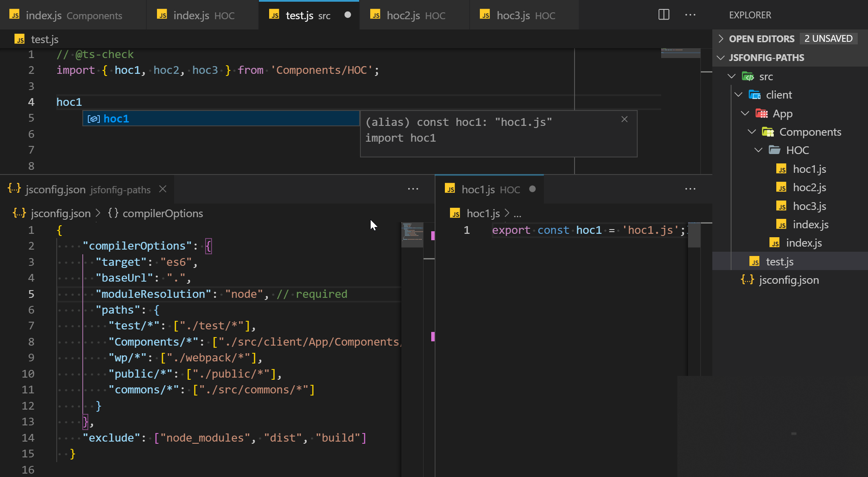Viewport: 868px width, 477px height.
Task: Click unsaved dot on test.js tab
Action: [348, 15]
